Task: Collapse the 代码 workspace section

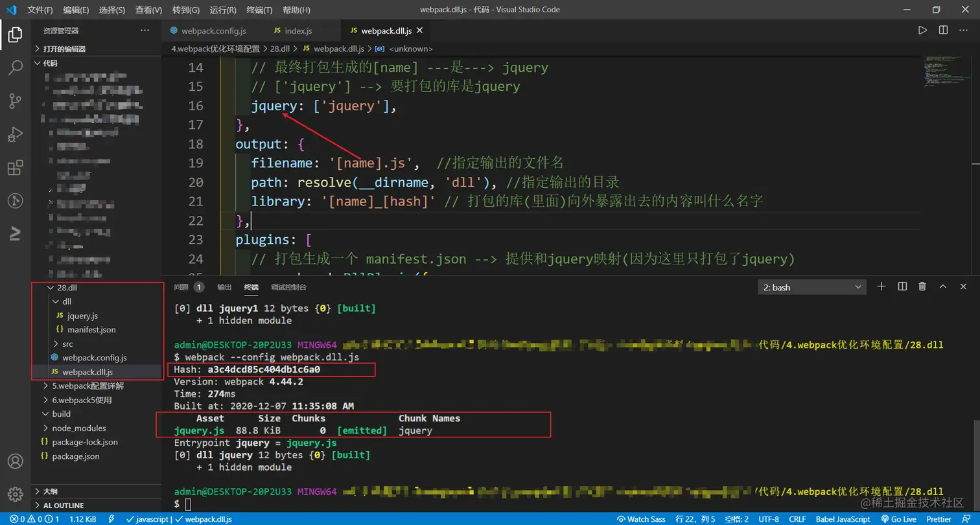Action: coord(95,63)
